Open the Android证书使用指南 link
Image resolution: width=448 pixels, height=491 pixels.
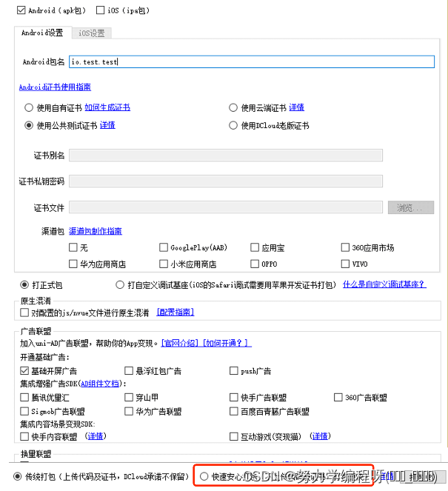(x=55, y=87)
